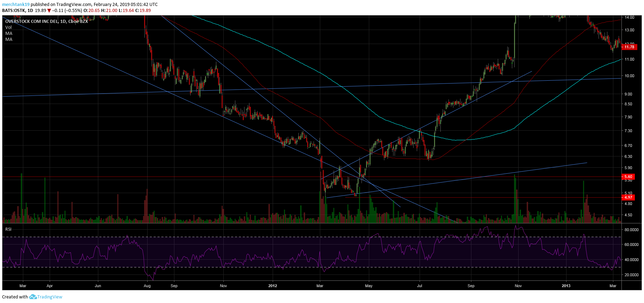
Task: Click the red 11.78 price label
Action: pyautogui.click(x=629, y=47)
